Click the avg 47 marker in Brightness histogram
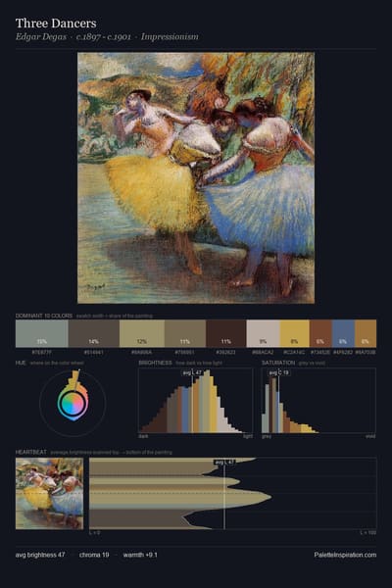The width and height of the screenshot is (392, 588). 192,372
